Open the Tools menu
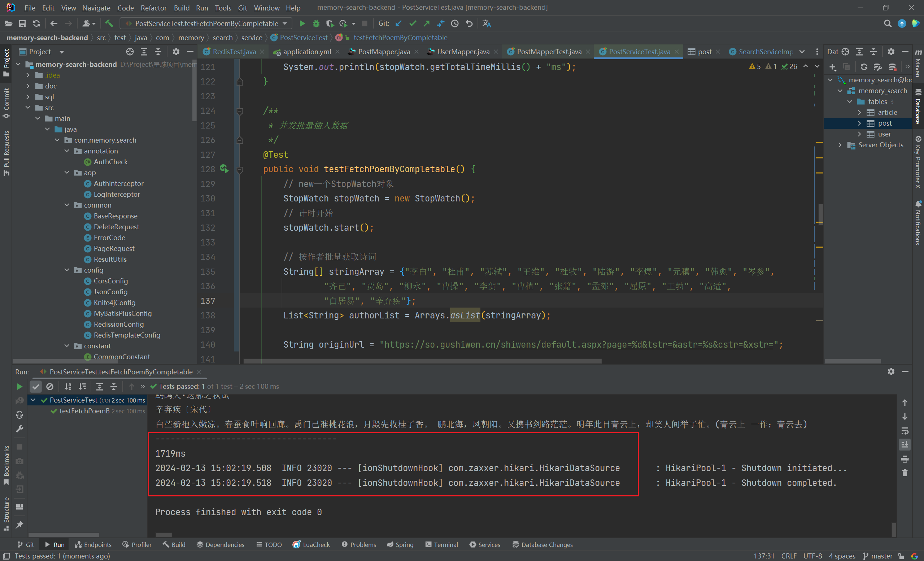The image size is (924, 561). tap(223, 8)
